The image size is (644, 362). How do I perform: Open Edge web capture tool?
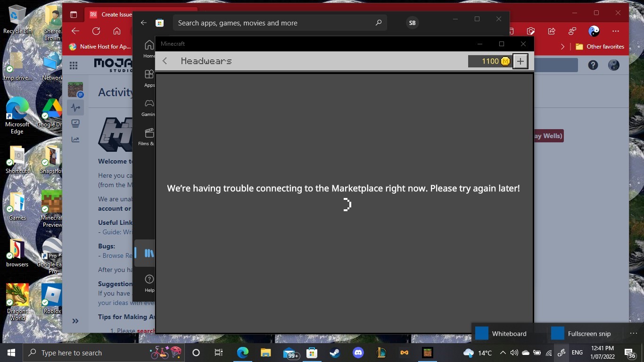pyautogui.click(x=531, y=31)
